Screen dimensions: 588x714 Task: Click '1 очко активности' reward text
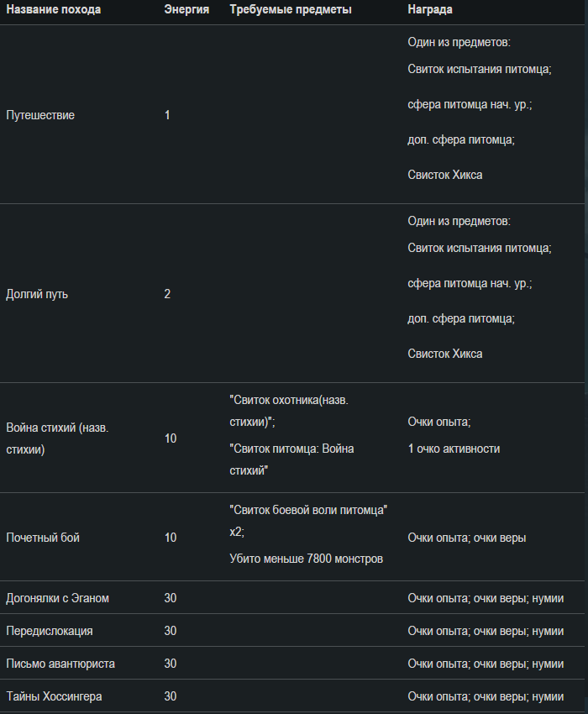(x=454, y=449)
